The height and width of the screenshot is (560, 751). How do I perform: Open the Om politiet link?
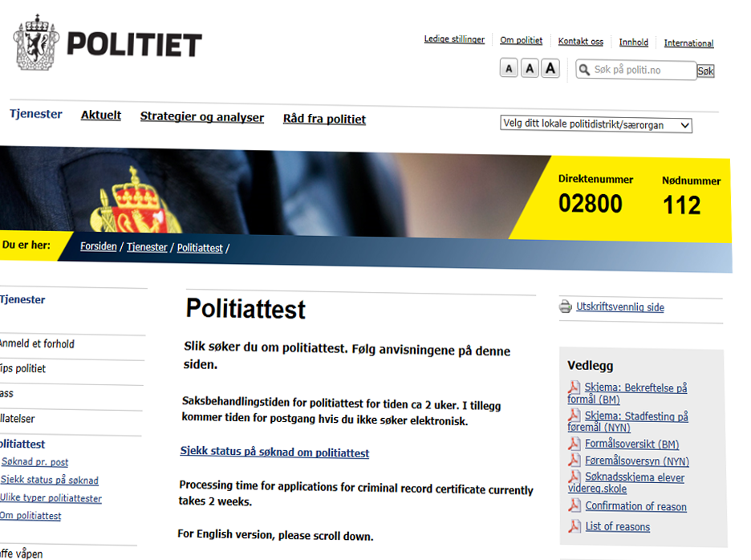tap(521, 40)
